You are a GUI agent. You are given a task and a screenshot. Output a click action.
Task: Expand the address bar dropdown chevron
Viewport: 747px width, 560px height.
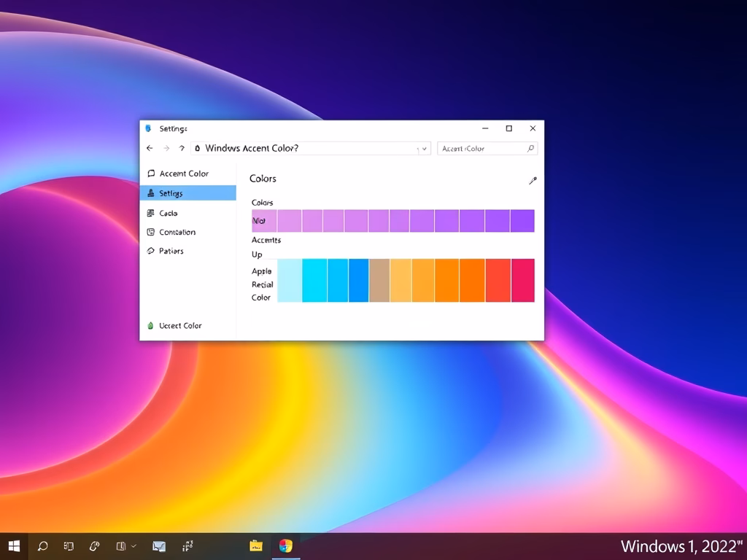(424, 149)
